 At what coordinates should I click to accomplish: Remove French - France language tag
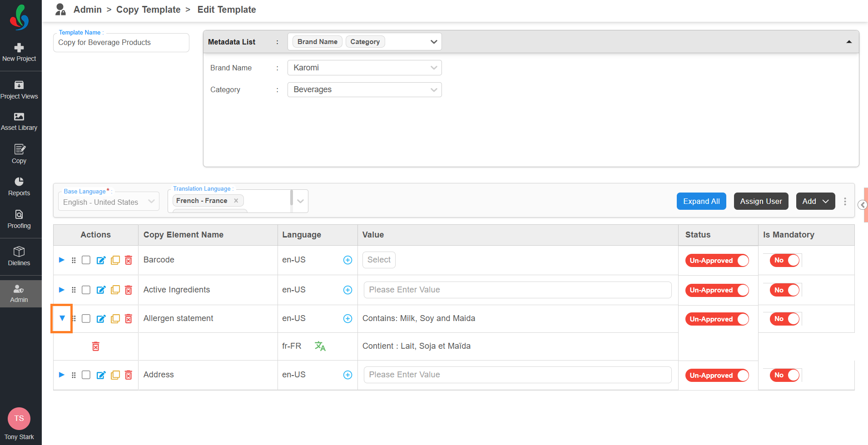236,201
